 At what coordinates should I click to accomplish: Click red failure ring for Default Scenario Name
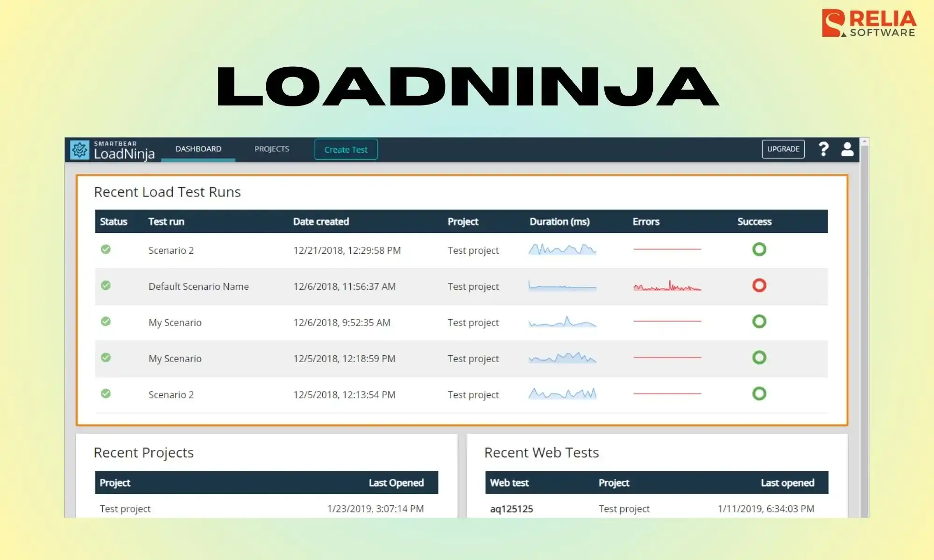[759, 285]
